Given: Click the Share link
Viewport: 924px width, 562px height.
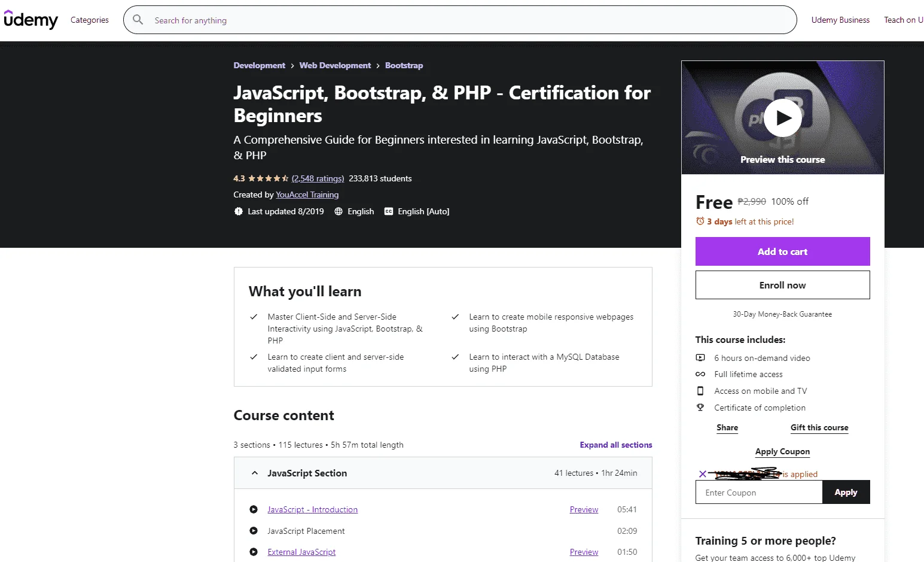Looking at the screenshot, I should 727,427.
